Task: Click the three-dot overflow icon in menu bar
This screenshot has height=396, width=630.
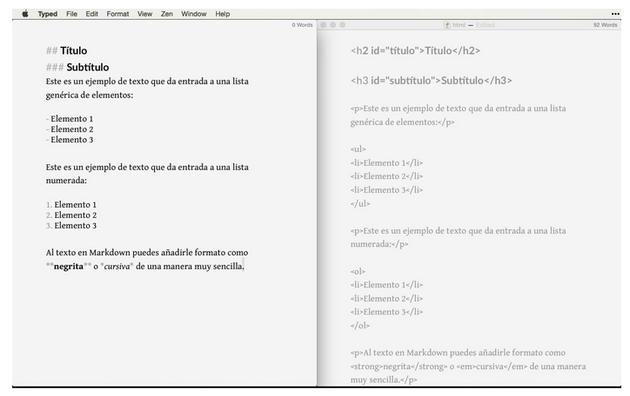Action: pos(615,14)
